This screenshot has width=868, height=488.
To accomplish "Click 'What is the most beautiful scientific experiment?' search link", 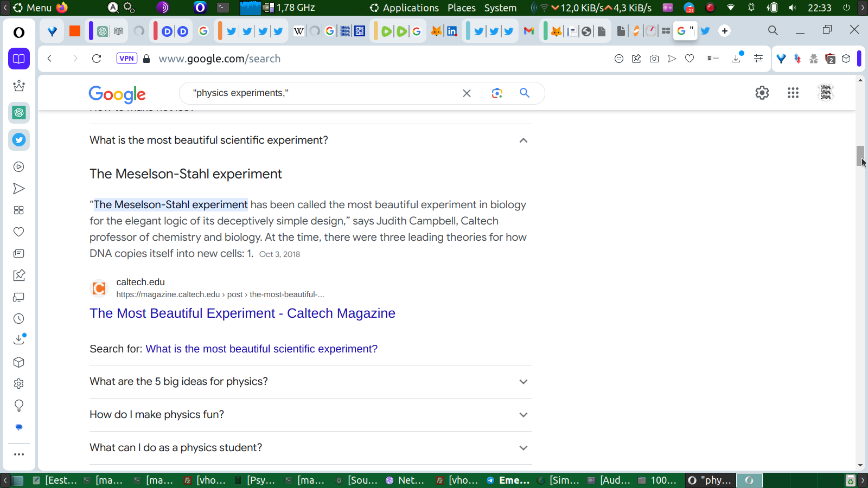I will [261, 349].
